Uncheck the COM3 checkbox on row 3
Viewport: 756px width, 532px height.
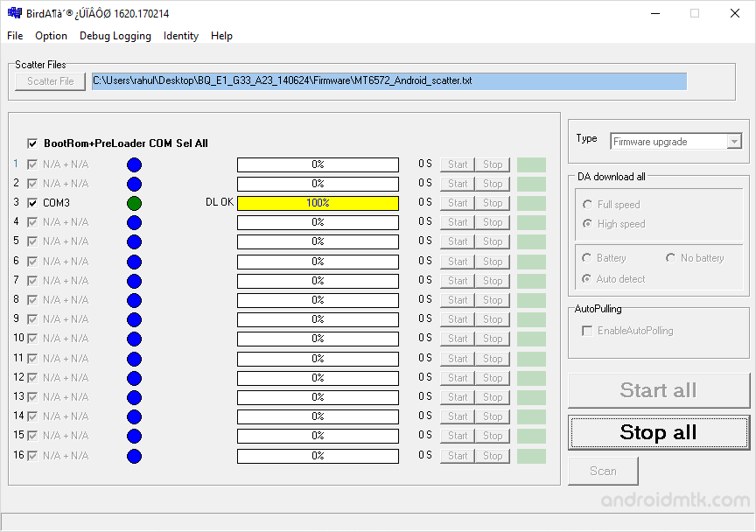point(32,202)
